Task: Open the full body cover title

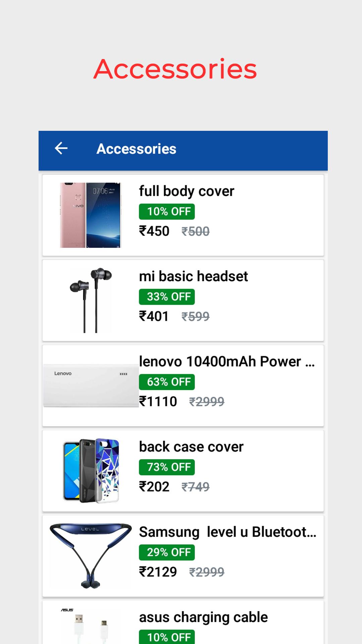Action: (186, 191)
